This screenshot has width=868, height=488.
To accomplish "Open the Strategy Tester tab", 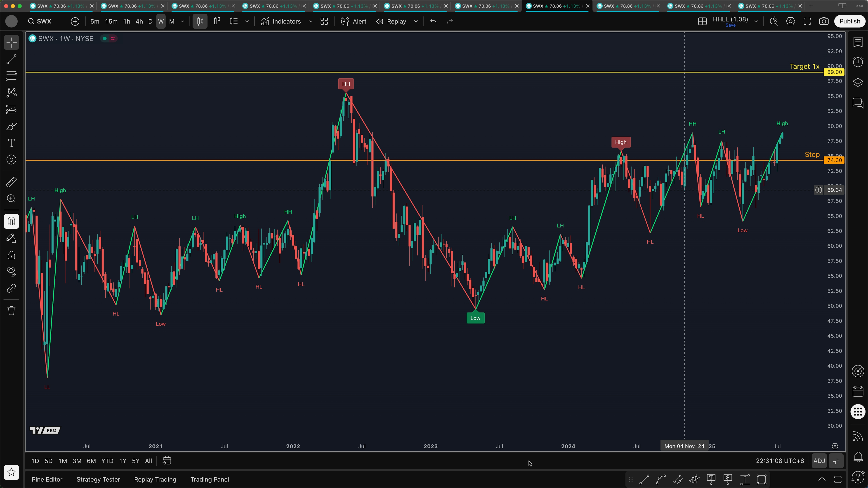I will click(98, 480).
